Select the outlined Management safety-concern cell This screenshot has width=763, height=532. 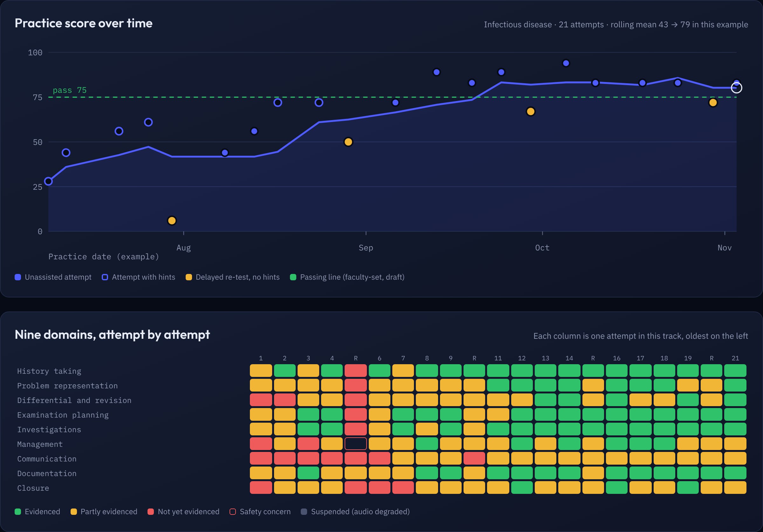click(x=355, y=444)
